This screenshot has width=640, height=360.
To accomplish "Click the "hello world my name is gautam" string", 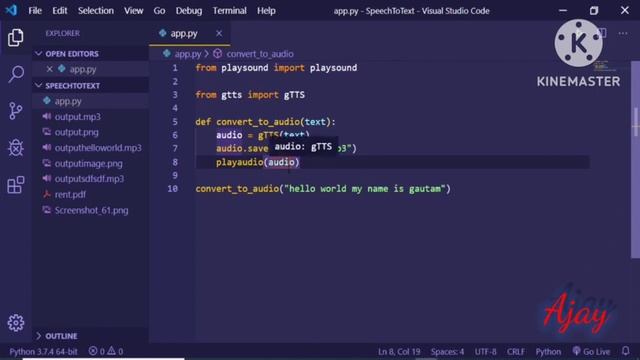I will [365, 189].
